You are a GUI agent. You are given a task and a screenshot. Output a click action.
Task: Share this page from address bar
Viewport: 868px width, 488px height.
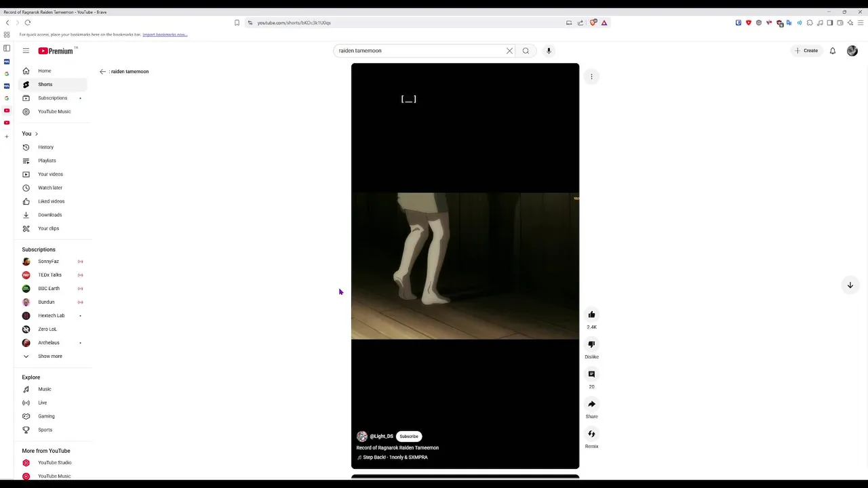pos(580,22)
